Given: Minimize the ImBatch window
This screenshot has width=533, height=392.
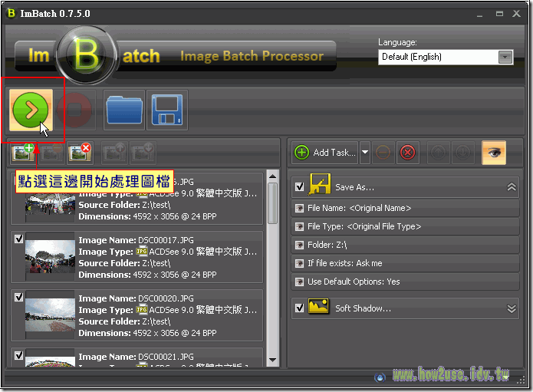Looking at the screenshot, I should click(479, 15).
